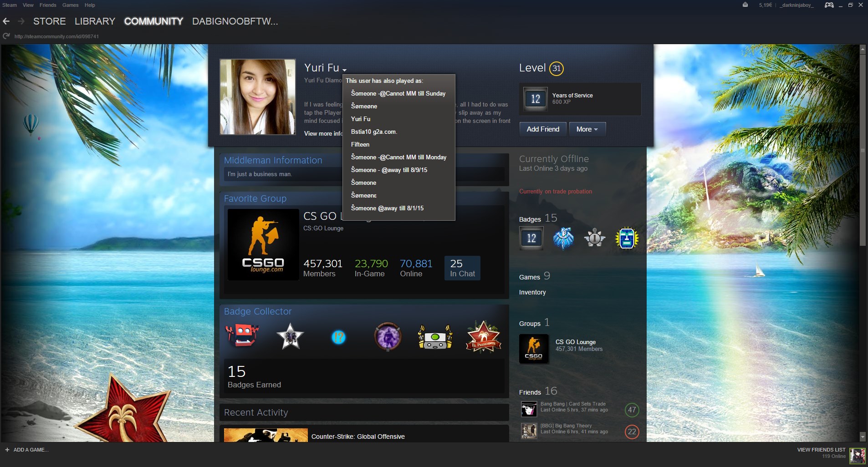This screenshot has width=868, height=467.
Task: Click the level 31 circle badge
Action: [x=557, y=68]
